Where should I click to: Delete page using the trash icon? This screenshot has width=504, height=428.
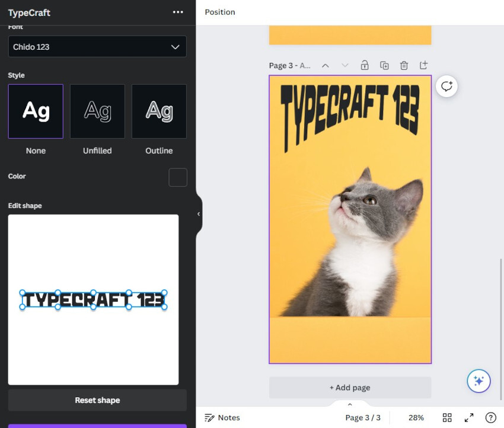[404, 65]
